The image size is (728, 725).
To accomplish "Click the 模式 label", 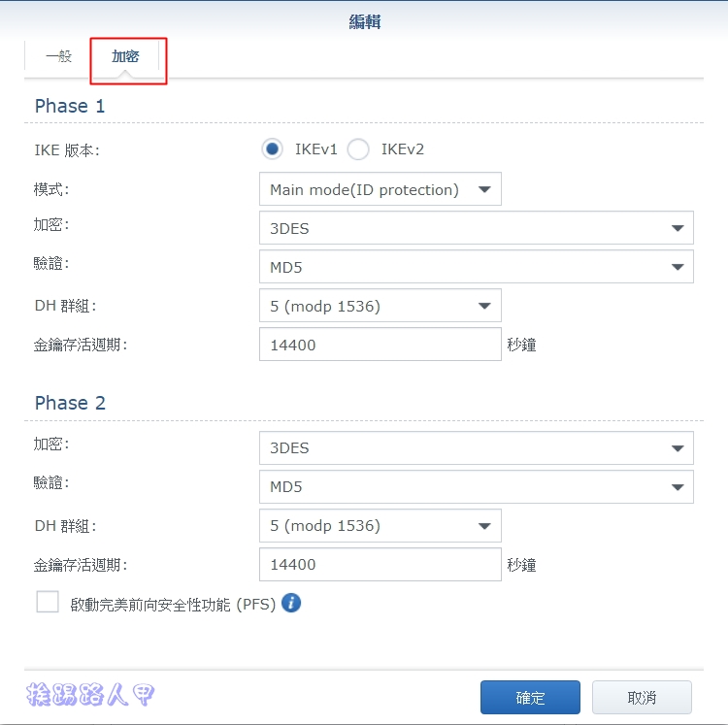I will 51,189.
